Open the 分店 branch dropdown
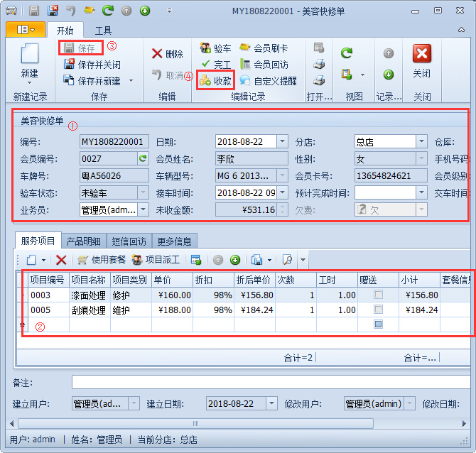 point(421,141)
